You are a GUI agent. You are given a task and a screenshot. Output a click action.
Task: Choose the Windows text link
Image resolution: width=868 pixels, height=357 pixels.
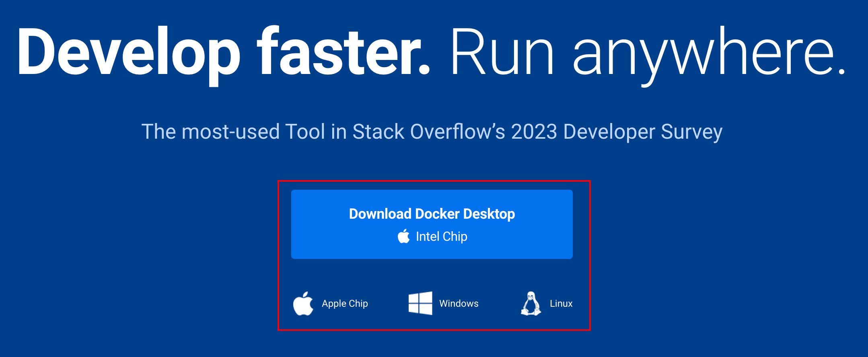tap(459, 304)
